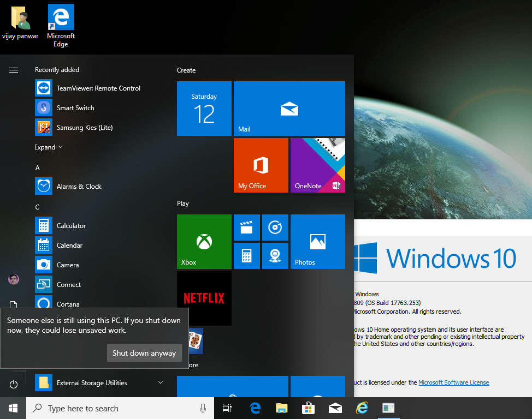Open the OneNote tile
Image resolution: width=532 pixels, height=419 pixels.
point(317,165)
